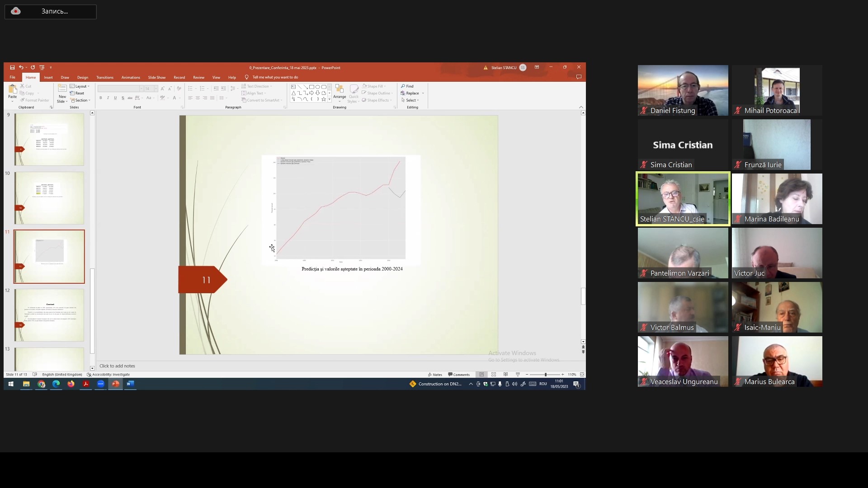The height and width of the screenshot is (488, 868).
Task: Click zoom in plus button
Action: [x=563, y=375]
